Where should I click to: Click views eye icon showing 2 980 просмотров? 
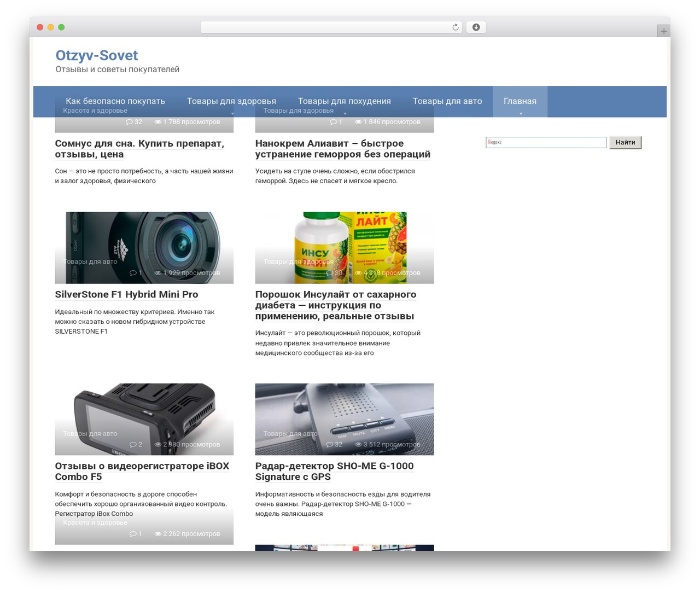coord(158,445)
